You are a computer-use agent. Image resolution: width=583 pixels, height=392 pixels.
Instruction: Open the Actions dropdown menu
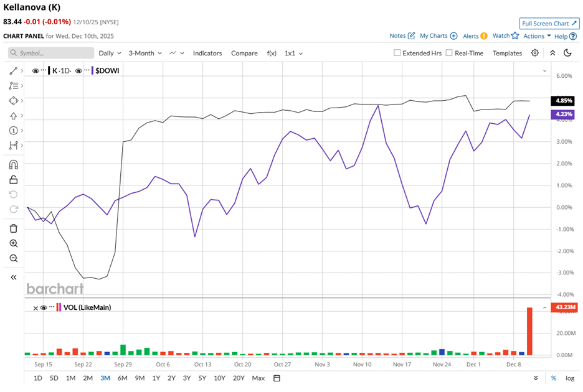click(x=537, y=36)
